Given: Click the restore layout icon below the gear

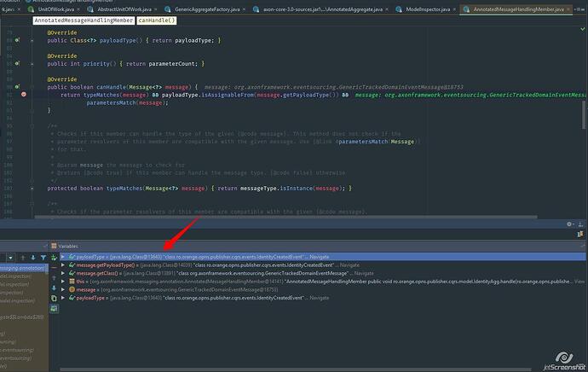Looking at the screenshot, I should point(580,235).
